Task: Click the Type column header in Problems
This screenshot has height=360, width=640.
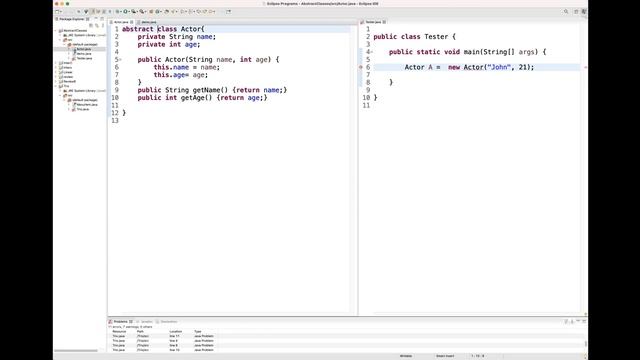Action: (198, 331)
